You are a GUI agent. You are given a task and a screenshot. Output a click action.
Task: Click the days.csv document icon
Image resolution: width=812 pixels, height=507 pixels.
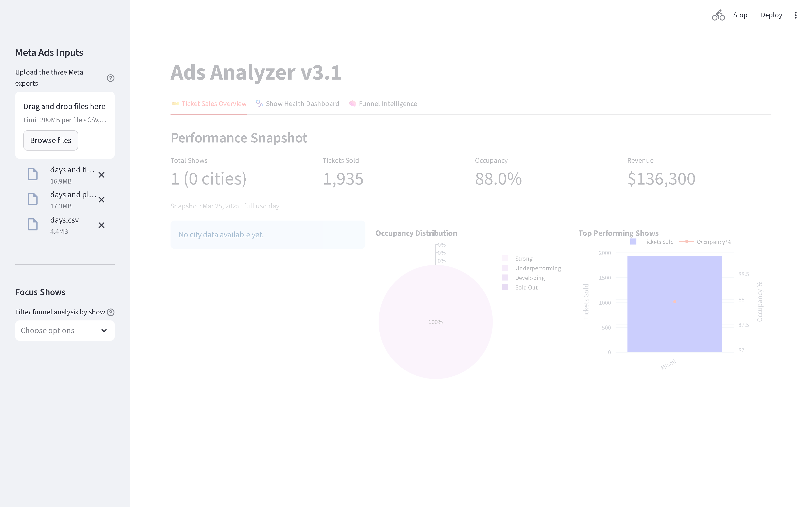(x=32, y=224)
